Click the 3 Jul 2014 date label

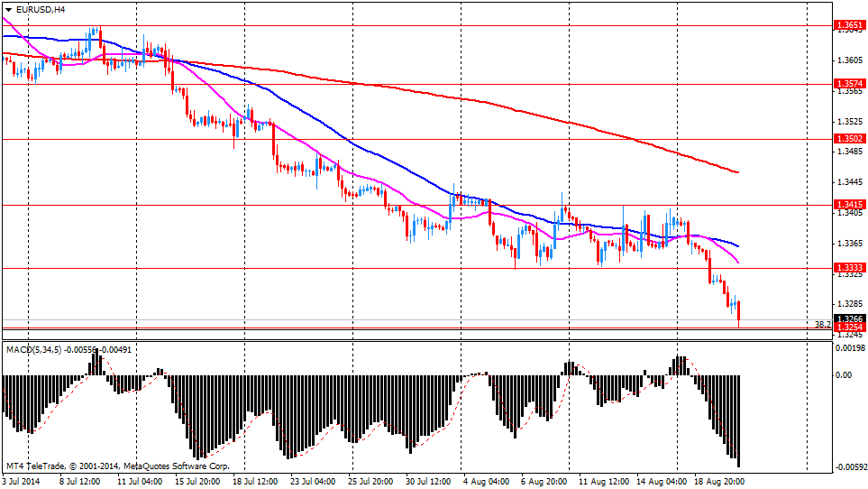pos(21,481)
